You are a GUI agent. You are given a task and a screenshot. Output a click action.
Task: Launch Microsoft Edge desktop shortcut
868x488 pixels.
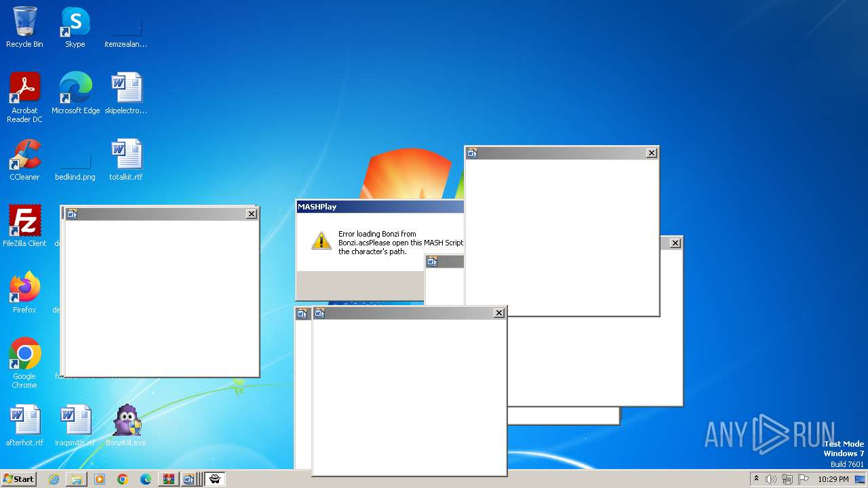point(75,94)
